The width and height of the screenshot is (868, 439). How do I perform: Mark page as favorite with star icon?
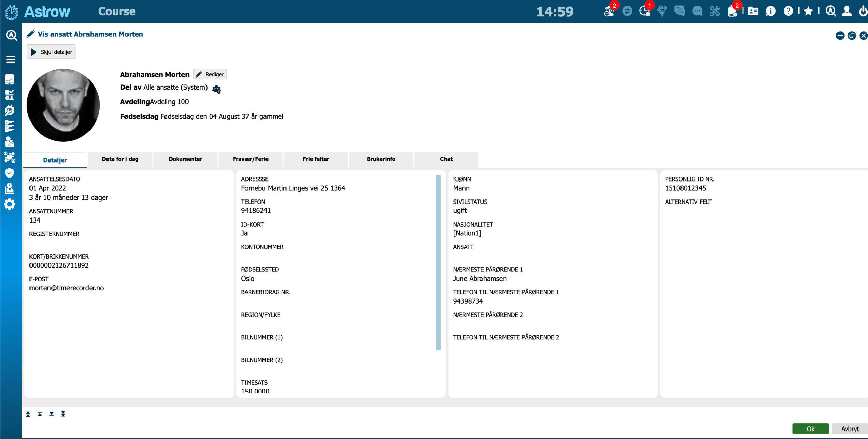point(809,11)
